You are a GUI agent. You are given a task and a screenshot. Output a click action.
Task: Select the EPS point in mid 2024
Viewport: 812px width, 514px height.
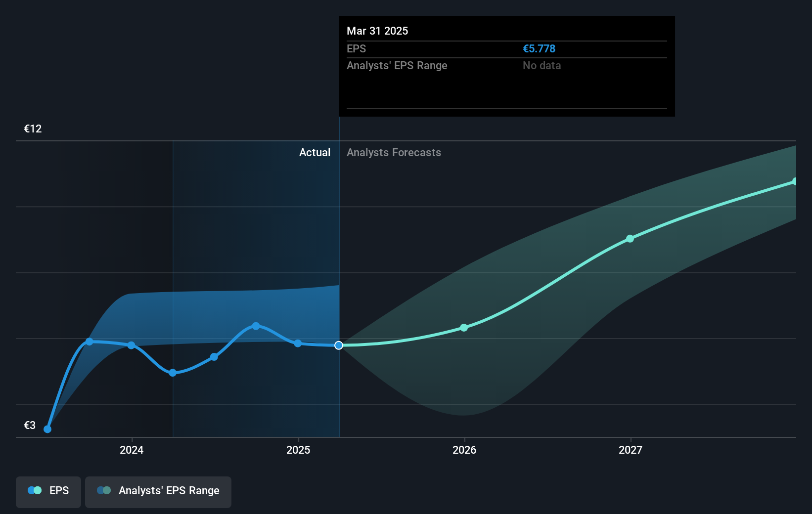click(x=214, y=357)
